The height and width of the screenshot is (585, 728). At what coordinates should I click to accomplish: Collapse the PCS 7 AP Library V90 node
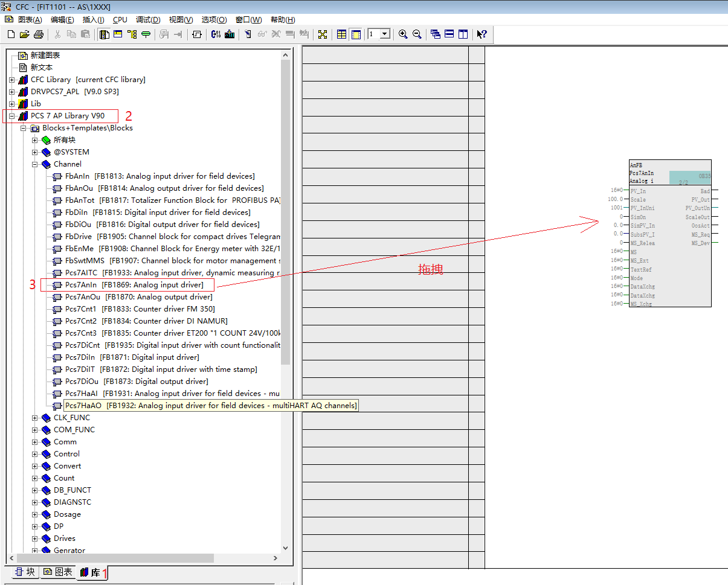12,116
